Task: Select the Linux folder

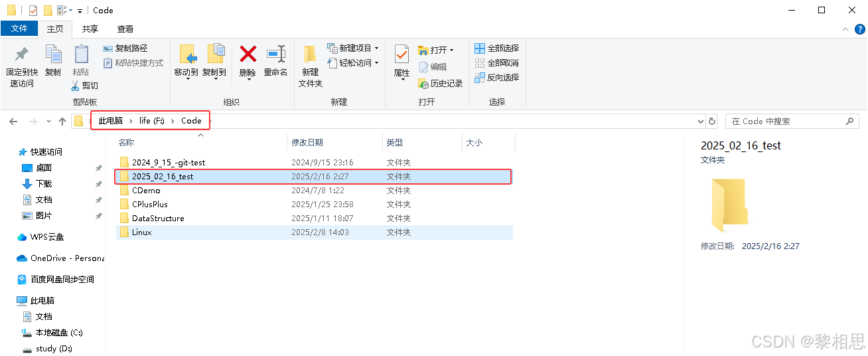Action: 314,232
